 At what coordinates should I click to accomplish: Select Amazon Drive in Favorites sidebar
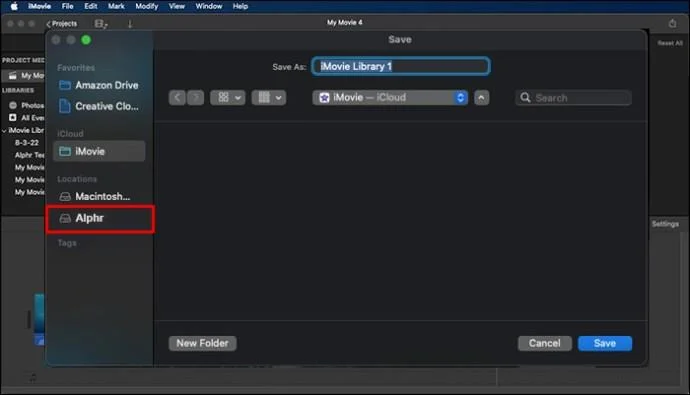(99, 85)
